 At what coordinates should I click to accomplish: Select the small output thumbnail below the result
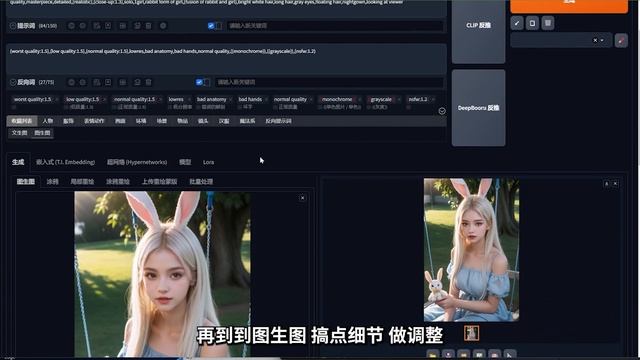click(471, 333)
